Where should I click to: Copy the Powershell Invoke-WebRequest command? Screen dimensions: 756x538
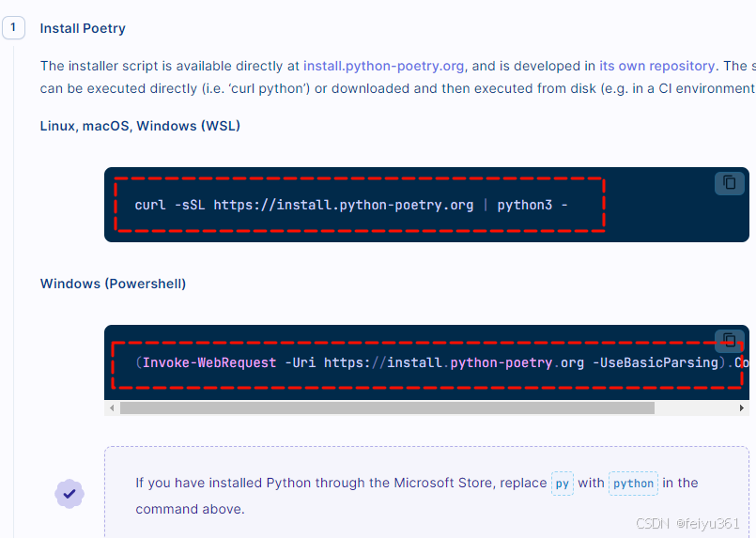[729, 340]
